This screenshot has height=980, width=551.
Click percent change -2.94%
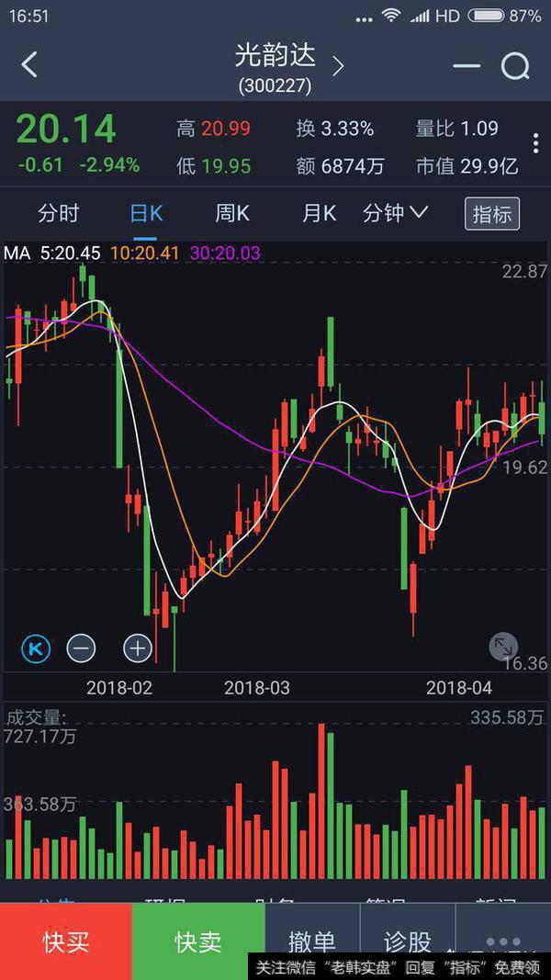point(110,165)
